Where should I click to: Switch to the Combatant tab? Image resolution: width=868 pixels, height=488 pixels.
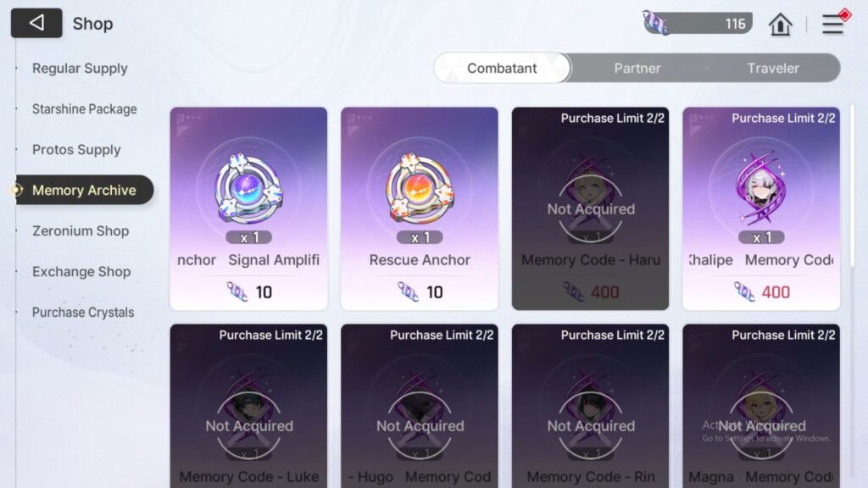502,68
